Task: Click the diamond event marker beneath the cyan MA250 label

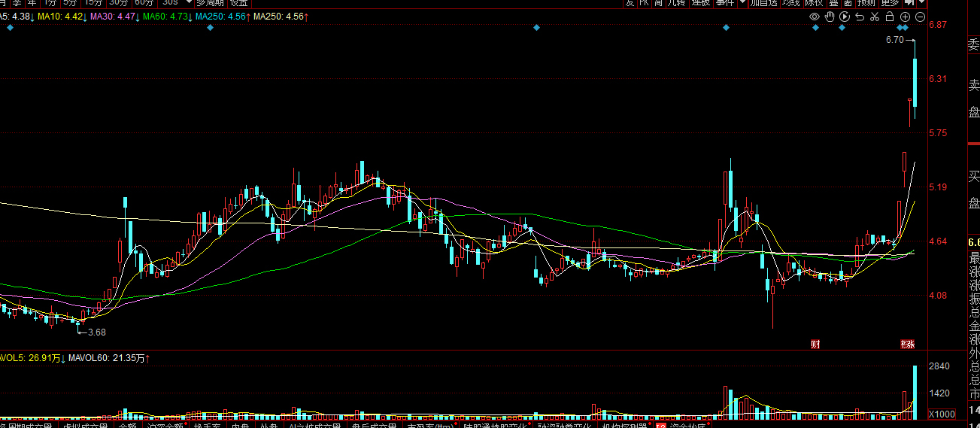Action: (x=211, y=28)
